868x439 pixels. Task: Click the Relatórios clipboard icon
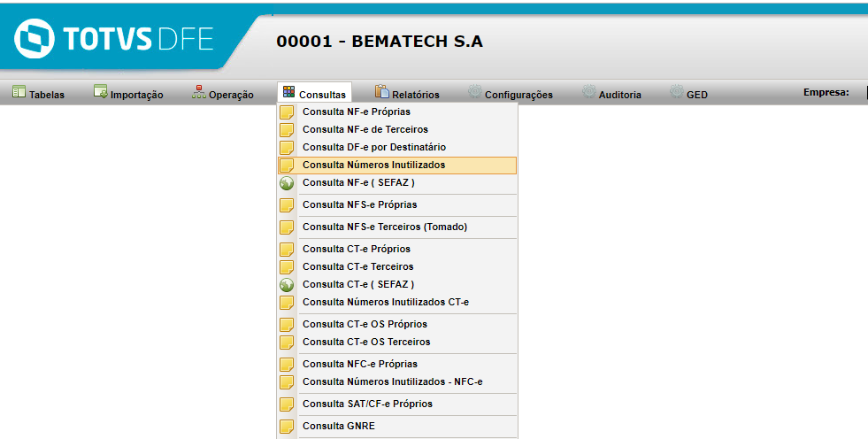point(382,91)
